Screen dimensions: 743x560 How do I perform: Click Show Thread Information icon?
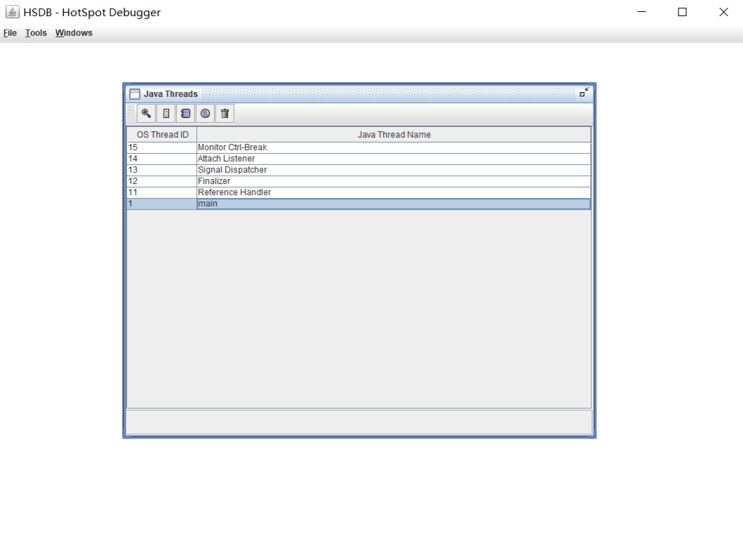pos(205,113)
